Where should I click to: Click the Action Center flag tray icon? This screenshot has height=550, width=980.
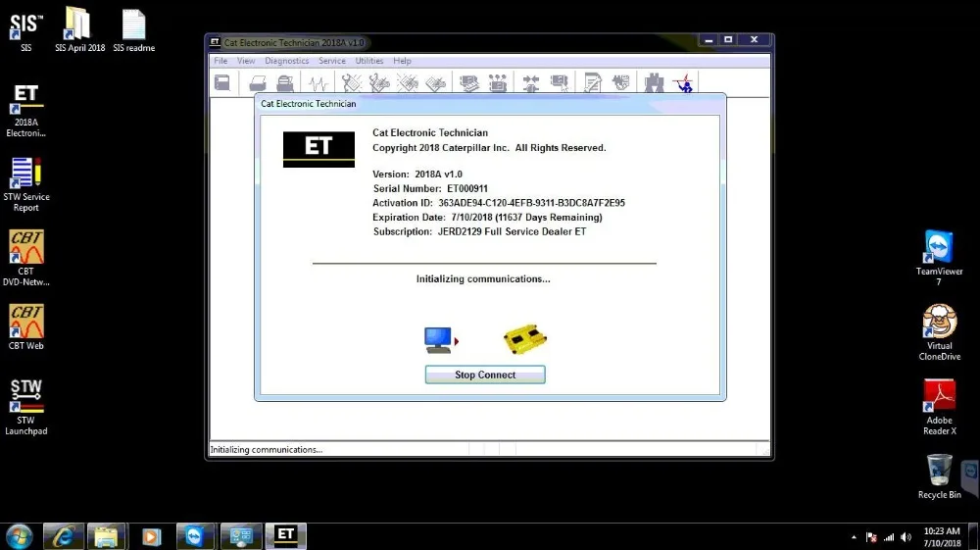pyautogui.click(x=871, y=537)
